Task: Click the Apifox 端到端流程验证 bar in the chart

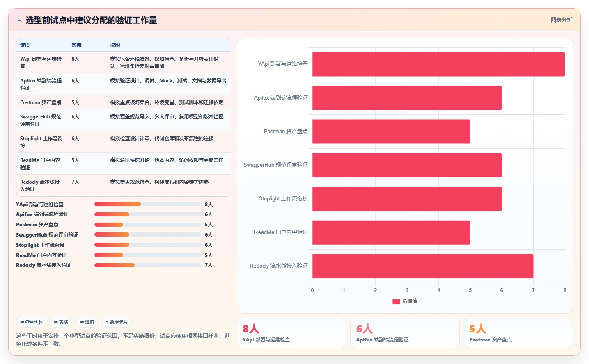Action: pyautogui.click(x=407, y=98)
